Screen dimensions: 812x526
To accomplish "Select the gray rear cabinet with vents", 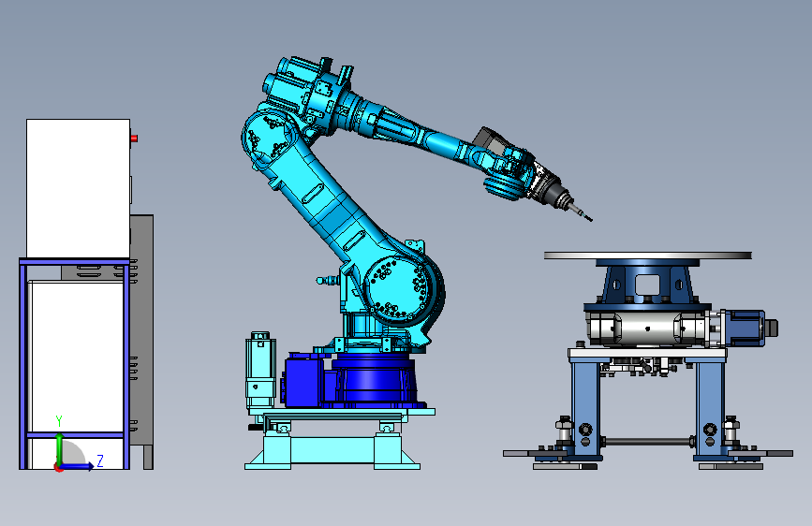I will point(141,331).
